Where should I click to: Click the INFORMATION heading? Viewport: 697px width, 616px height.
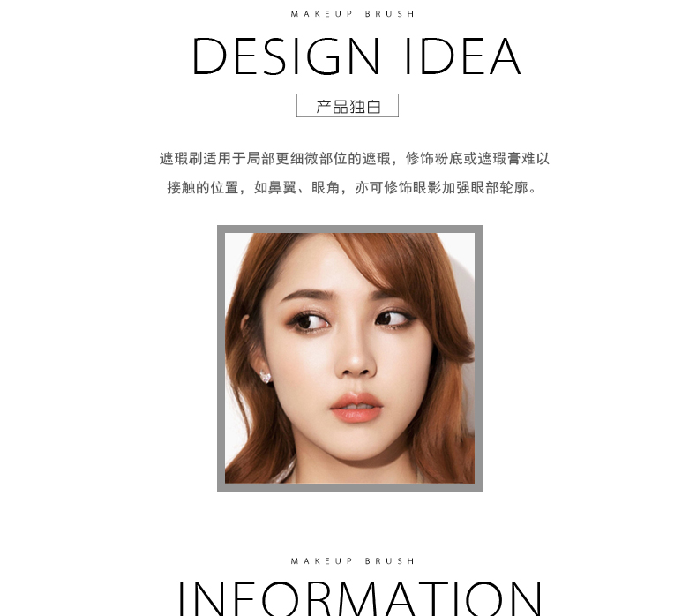[x=359, y=598]
